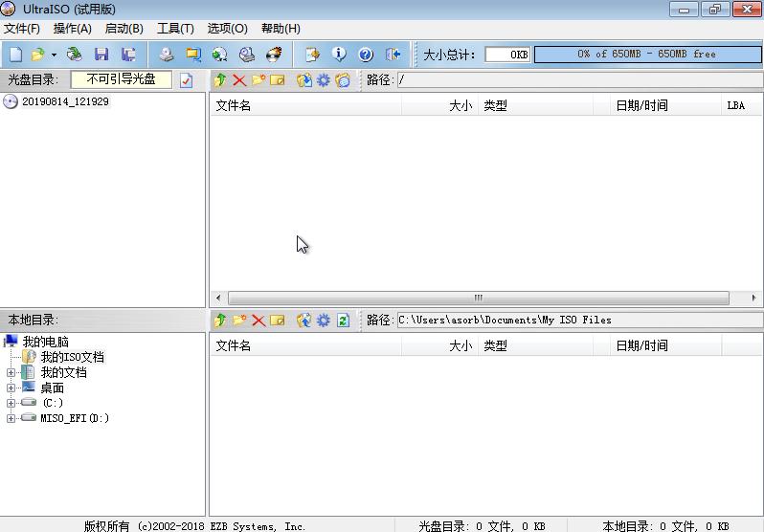764x532 pixels.
Task: Select 我的电脑 in local tree
Action: click(x=45, y=342)
